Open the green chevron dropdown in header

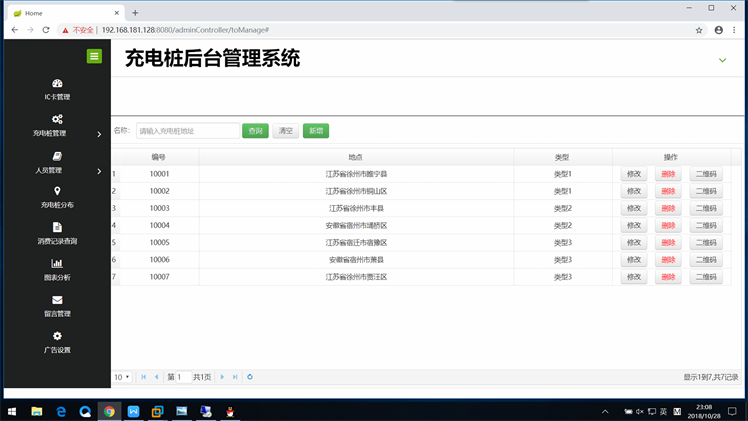(x=722, y=61)
